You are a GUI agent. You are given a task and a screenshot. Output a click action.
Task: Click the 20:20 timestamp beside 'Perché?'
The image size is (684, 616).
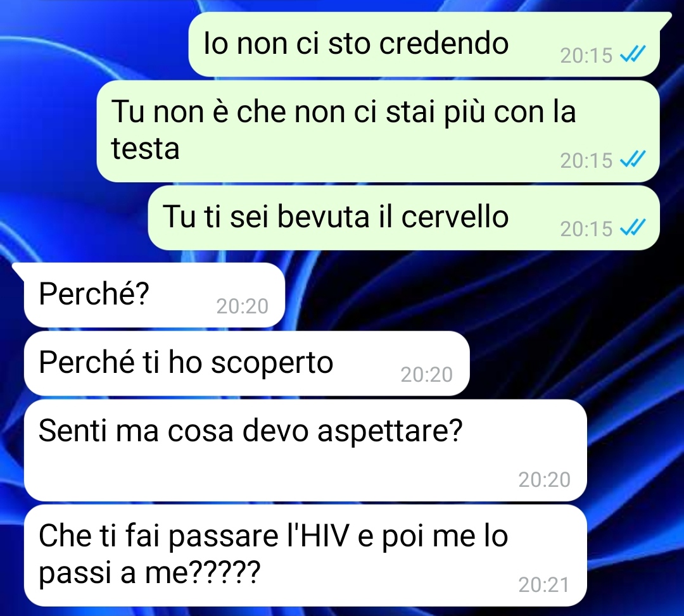[x=242, y=306]
